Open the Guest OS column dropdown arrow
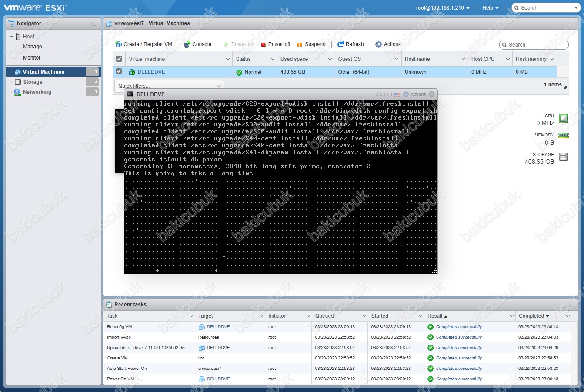 click(397, 59)
